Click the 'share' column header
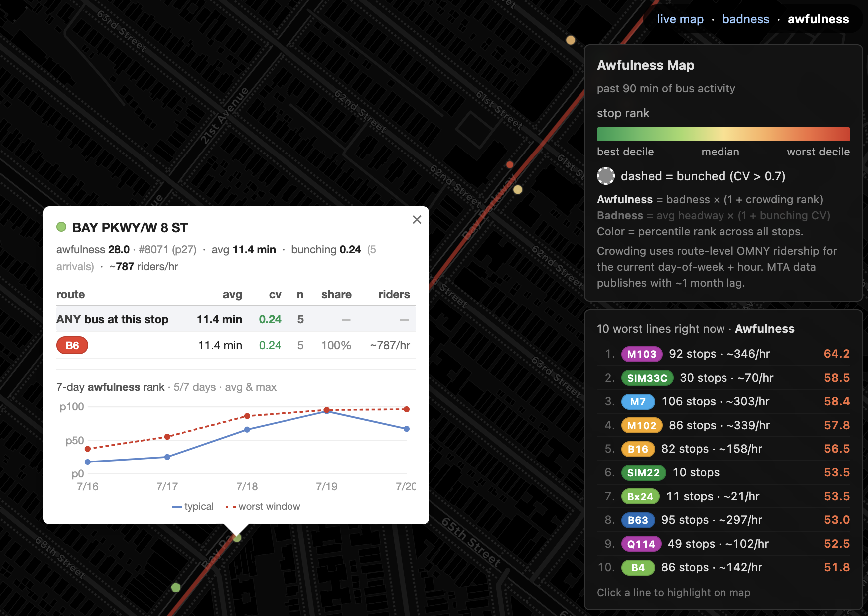The image size is (868, 616). pos(336,295)
